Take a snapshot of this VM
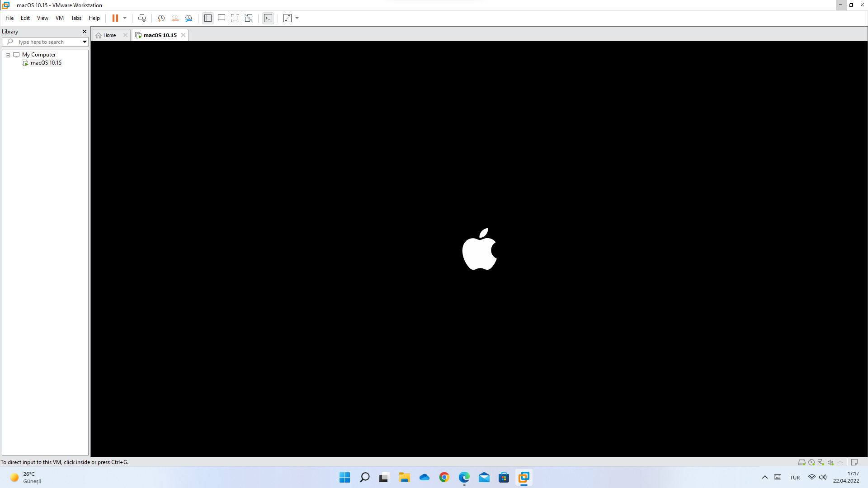Image resolution: width=868 pixels, height=488 pixels. click(161, 18)
